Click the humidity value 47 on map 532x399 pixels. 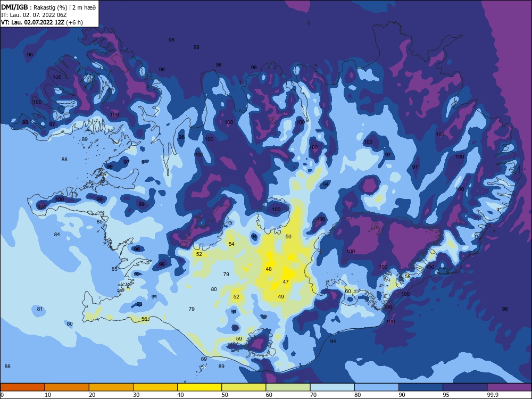point(286,281)
